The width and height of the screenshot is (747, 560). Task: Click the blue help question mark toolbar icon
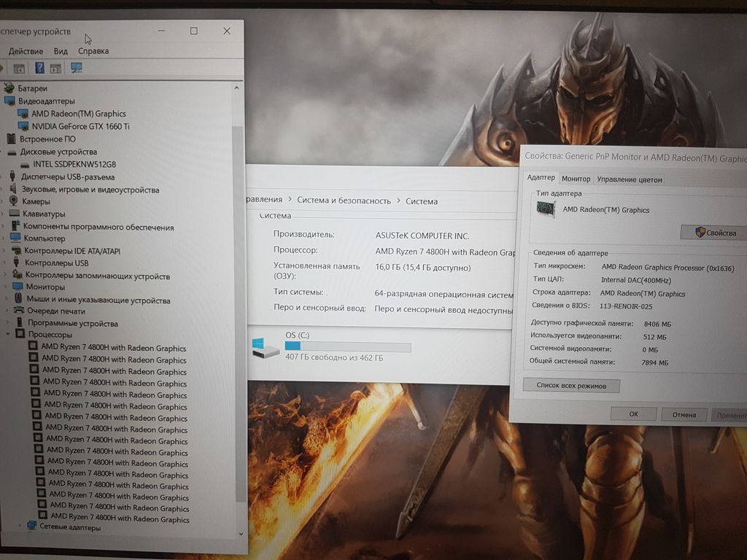[39, 68]
